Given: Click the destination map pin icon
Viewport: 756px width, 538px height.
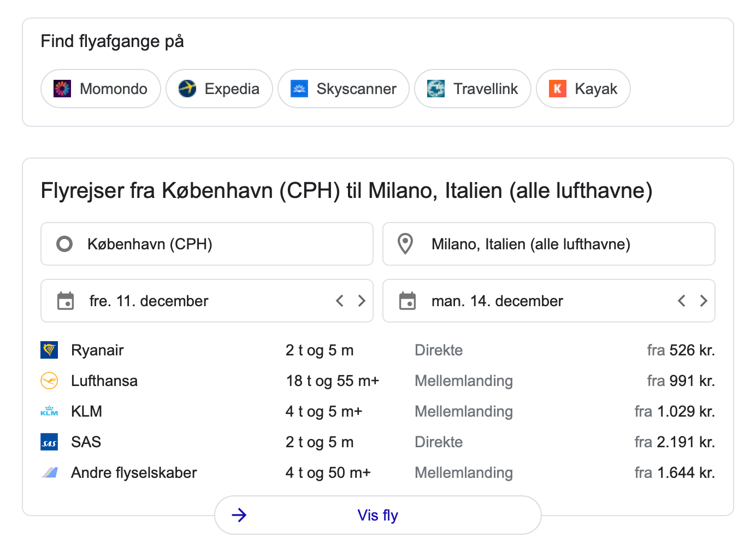Looking at the screenshot, I should tap(405, 244).
